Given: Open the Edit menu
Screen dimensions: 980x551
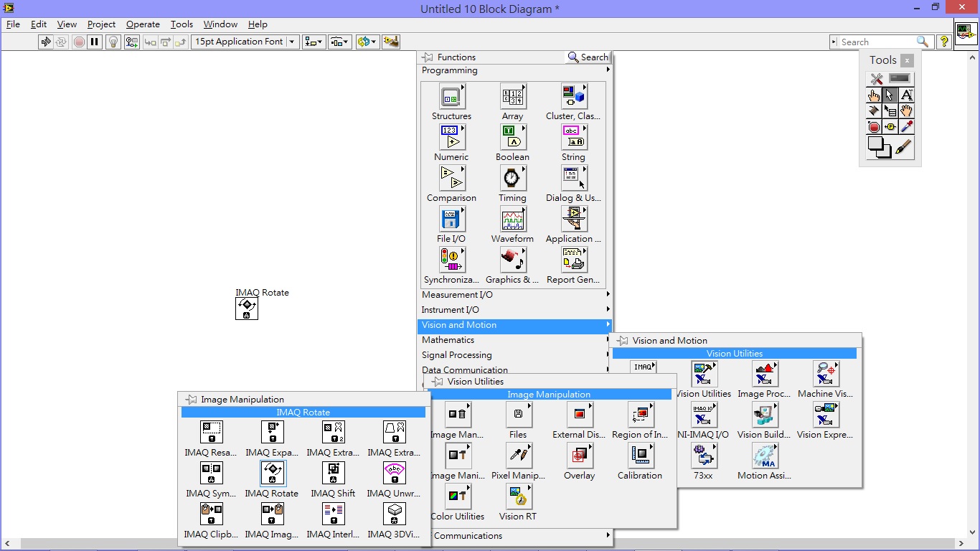Looking at the screenshot, I should 39,24.
